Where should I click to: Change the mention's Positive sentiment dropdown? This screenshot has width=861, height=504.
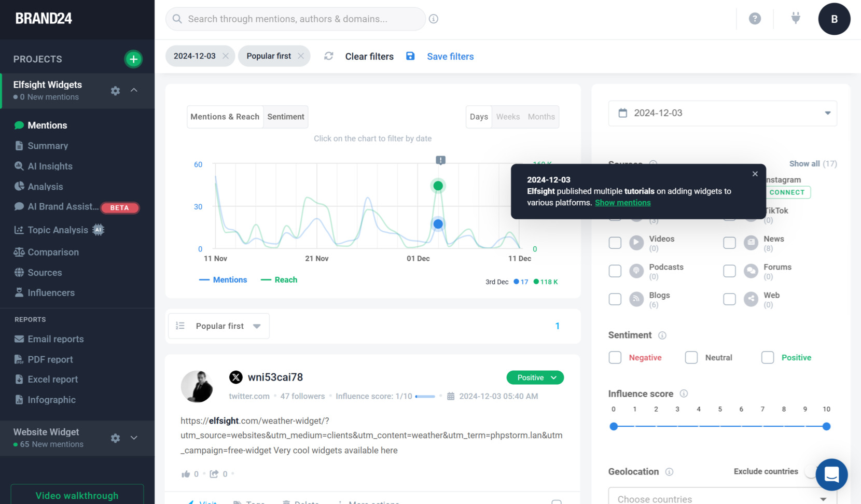pos(535,377)
